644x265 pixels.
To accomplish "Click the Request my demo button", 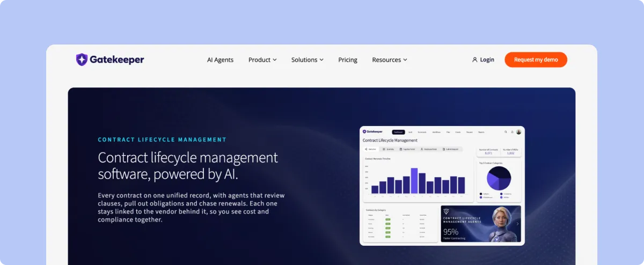I will coord(536,60).
